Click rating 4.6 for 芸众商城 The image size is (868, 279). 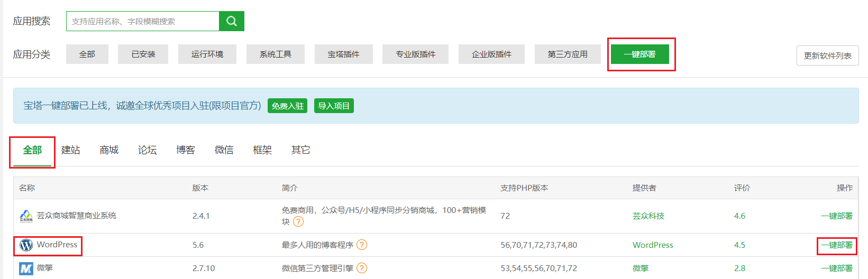coord(739,216)
